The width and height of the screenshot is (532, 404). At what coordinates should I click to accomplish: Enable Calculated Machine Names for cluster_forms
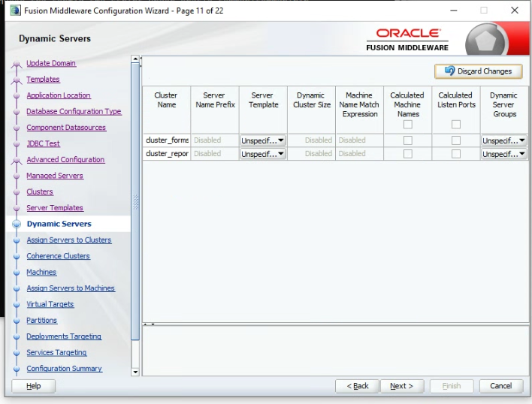pyautogui.click(x=408, y=140)
